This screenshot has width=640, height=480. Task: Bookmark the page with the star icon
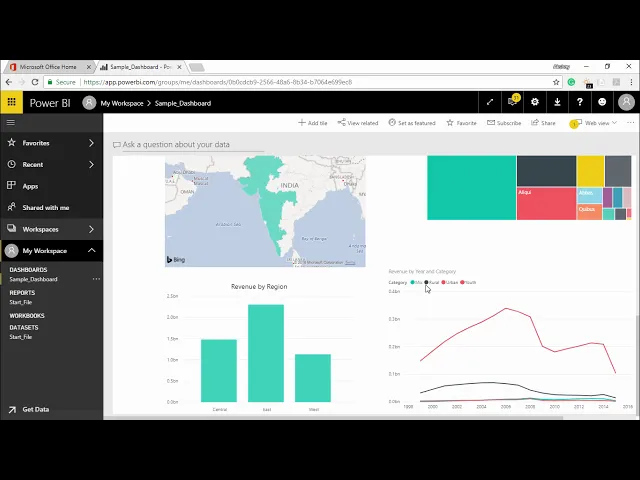tap(556, 82)
